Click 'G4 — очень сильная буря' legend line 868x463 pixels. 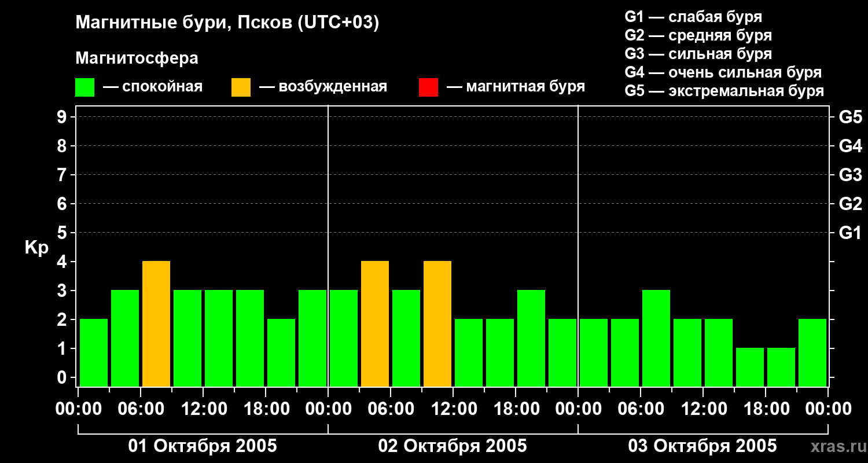pos(723,72)
